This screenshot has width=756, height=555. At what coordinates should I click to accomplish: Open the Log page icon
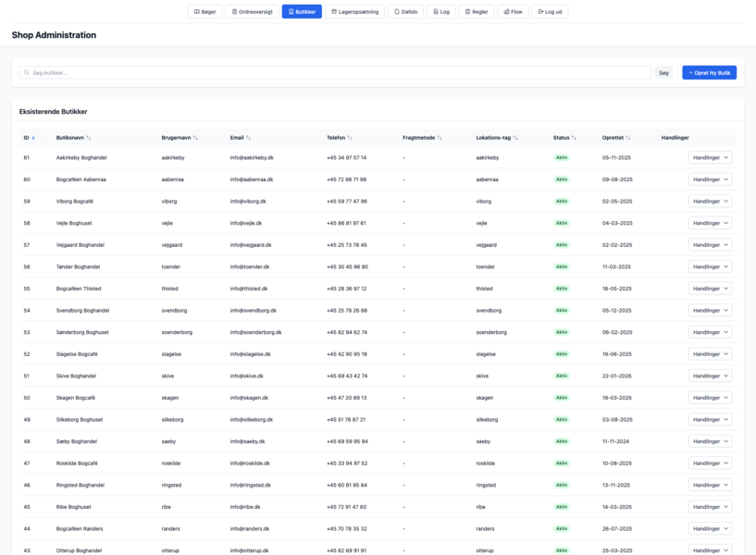pyautogui.click(x=435, y=12)
